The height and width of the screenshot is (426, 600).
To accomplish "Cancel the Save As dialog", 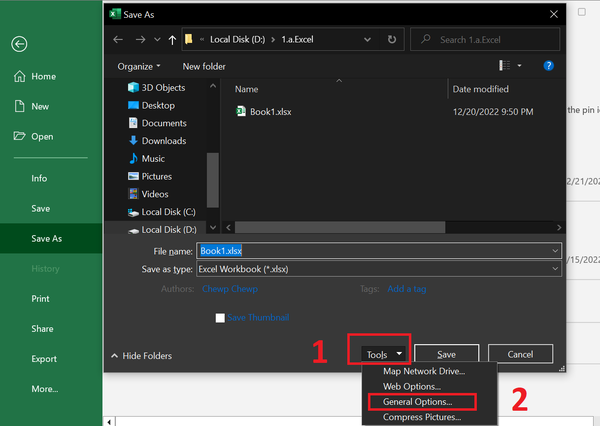I will [520, 354].
